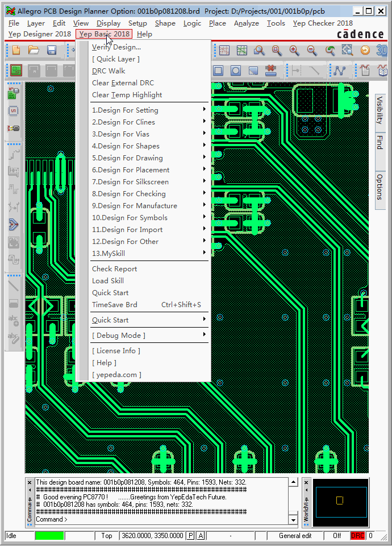392x546 pixels.
Task: Toggle the A button in status bar
Action: 201,536
